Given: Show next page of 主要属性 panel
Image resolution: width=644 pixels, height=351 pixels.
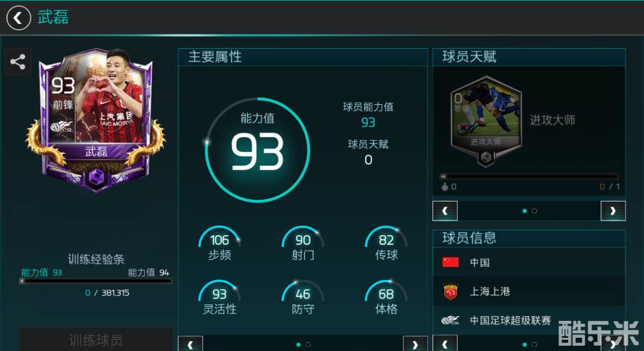Looking at the screenshot, I should coord(415,344).
